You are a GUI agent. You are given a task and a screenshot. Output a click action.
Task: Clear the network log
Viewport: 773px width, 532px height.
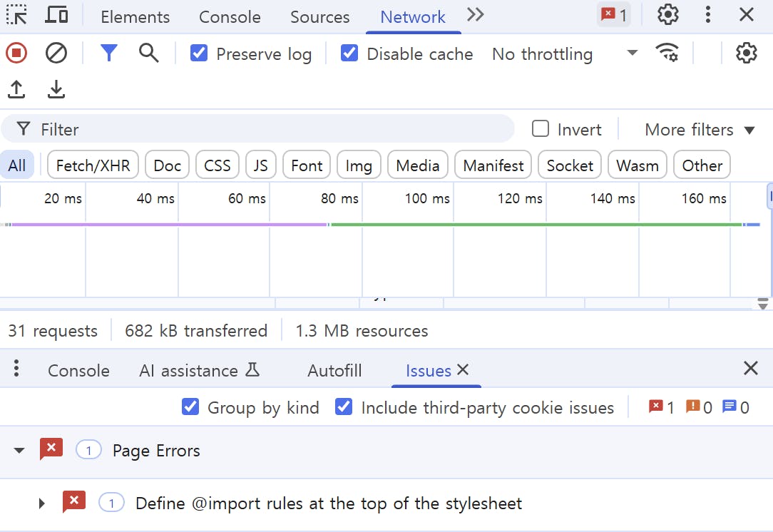coord(56,53)
